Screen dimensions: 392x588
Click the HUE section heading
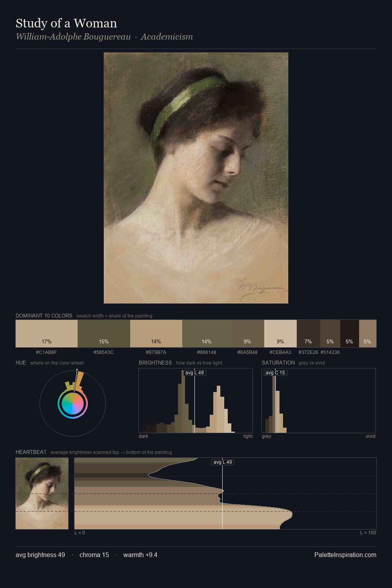click(21, 363)
